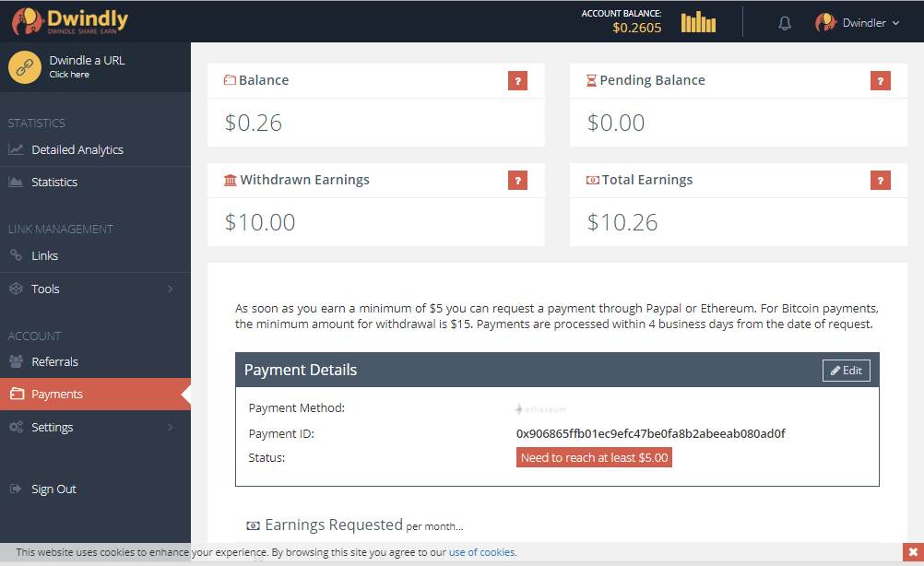Expand the Dwindler account dropdown
Screen dimensions: 924x566
click(x=895, y=23)
